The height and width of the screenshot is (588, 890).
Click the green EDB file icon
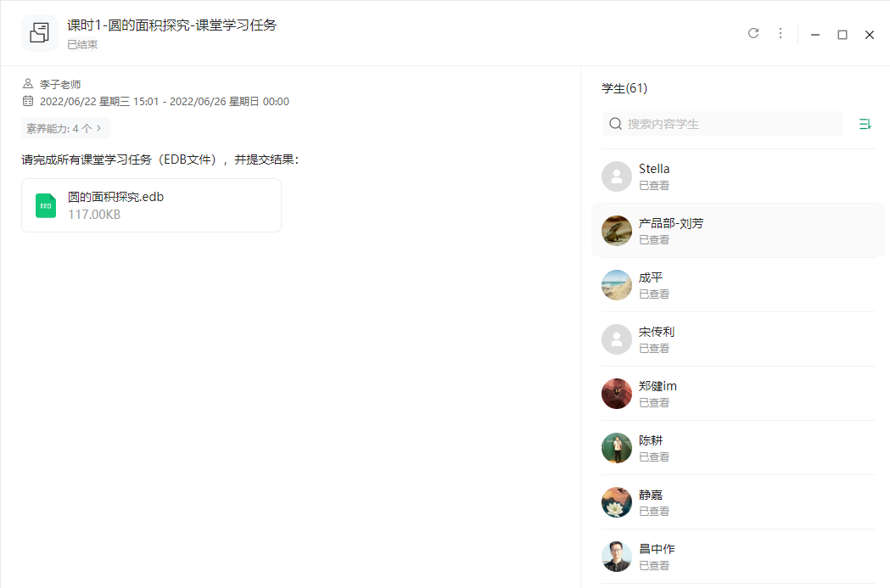[46, 205]
